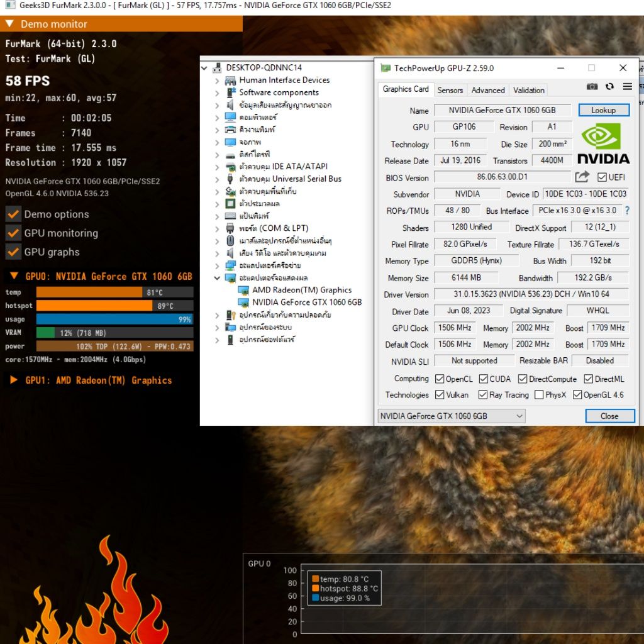Click the disk drive category icon
Image resolution: width=644 pixels, height=644 pixels.
[x=230, y=155]
